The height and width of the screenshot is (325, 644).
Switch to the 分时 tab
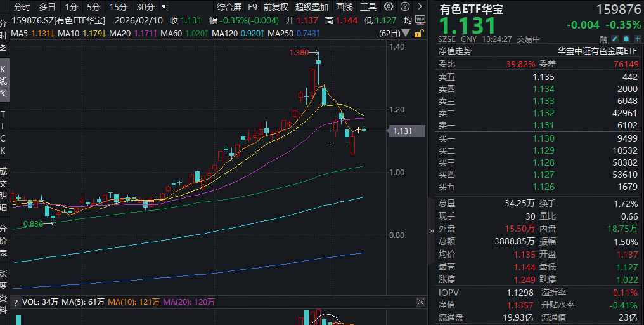coord(22,7)
